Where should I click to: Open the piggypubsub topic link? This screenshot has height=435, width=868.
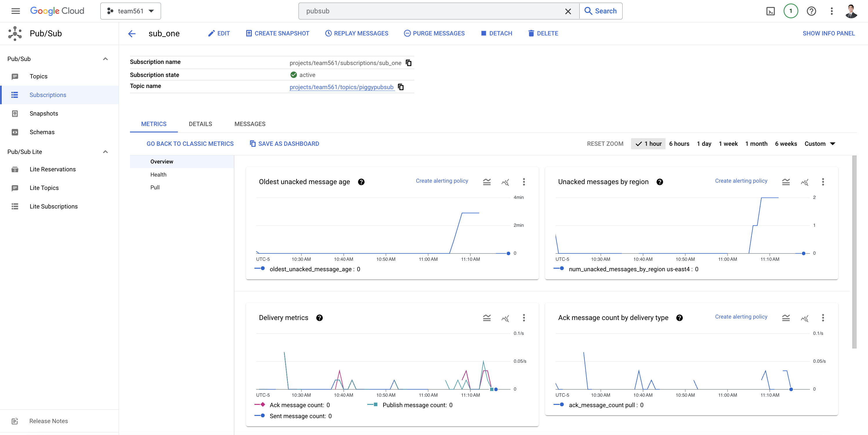click(341, 87)
